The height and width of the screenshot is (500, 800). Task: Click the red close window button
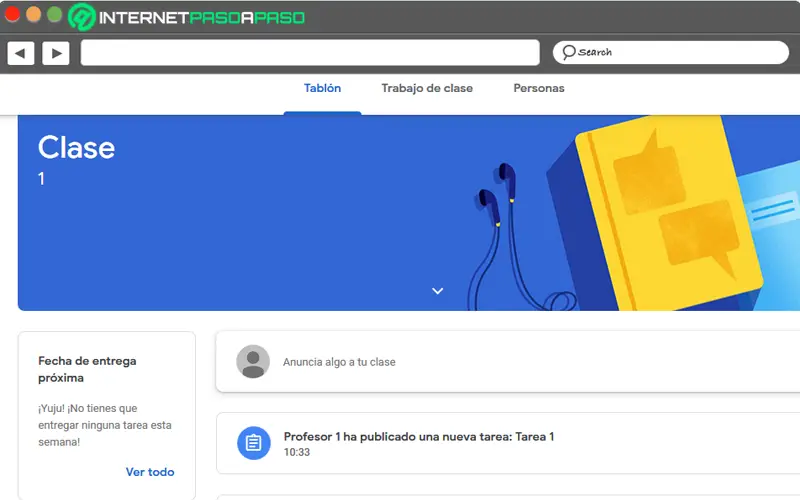pyautogui.click(x=12, y=14)
